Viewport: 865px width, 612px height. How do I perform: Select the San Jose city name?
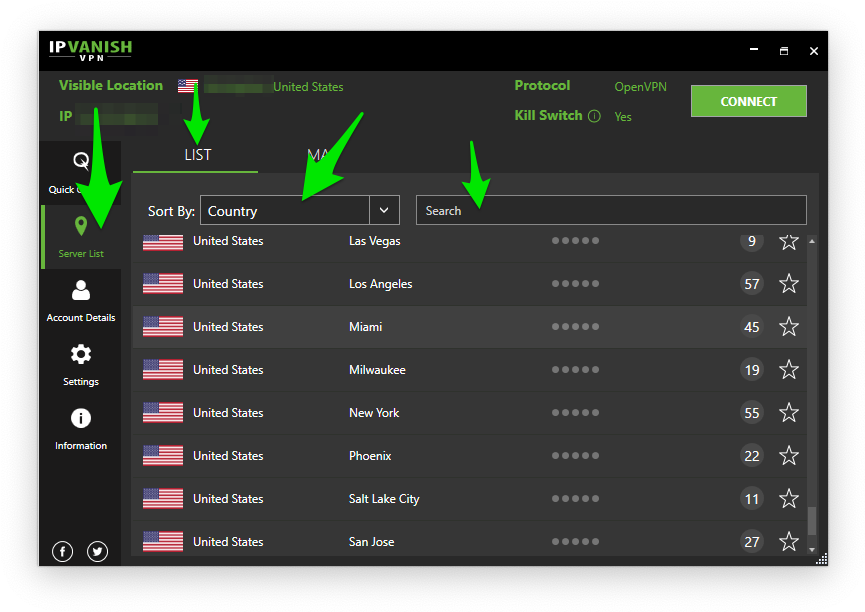(x=371, y=542)
